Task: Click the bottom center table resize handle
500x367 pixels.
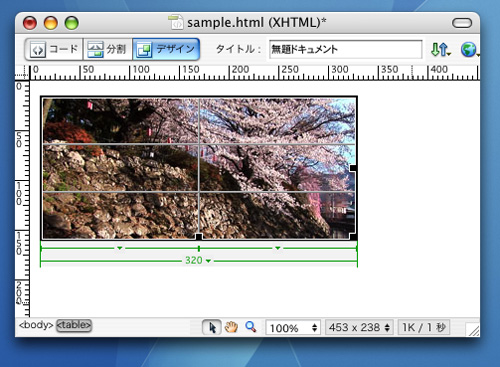Action: (199, 237)
